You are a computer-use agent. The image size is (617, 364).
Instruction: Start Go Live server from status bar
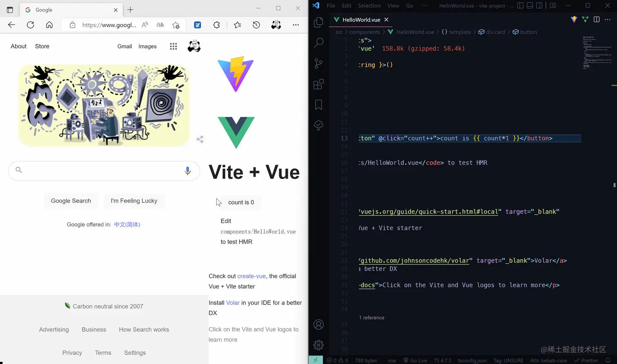[415, 360]
